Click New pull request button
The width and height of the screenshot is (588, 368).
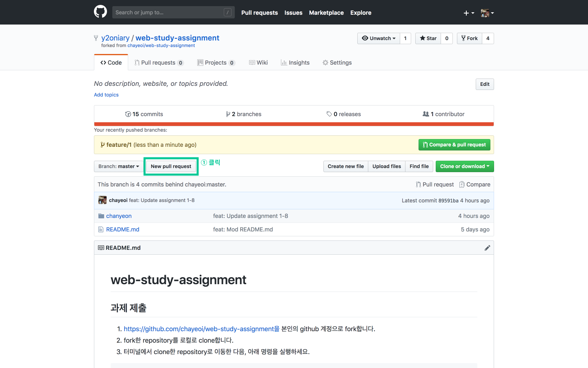coord(171,166)
